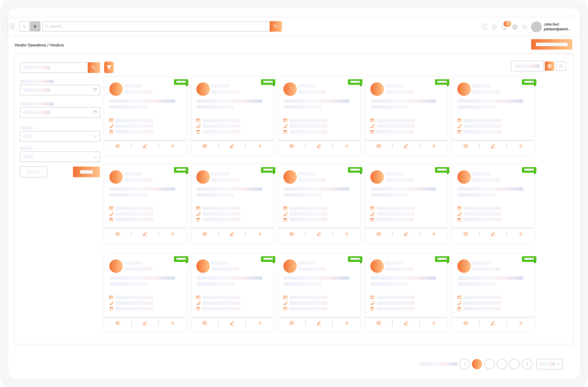Open the page size dropdown near pagination
Image resolution: width=588 pixels, height=387 pixels.
click(549, 364)
